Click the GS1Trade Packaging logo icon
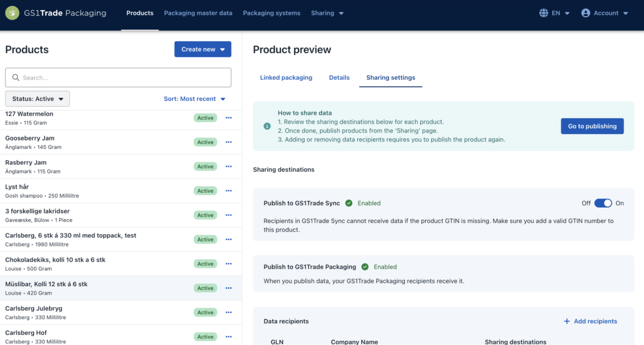Image resolution: width=644 pixels, height=345 pixels. pos(12,13)
